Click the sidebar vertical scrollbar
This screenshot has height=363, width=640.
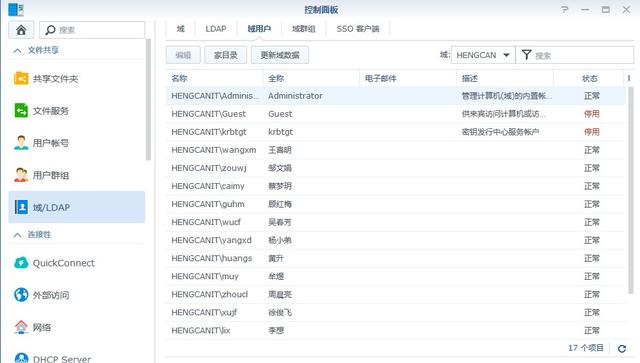tap(148, 100)
